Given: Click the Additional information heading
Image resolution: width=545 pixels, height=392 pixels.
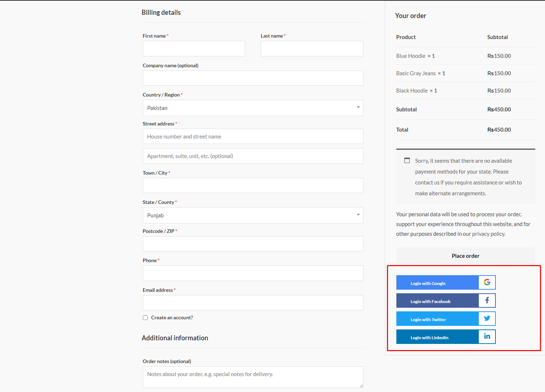Looking at the screenshot, I should (x=175, y=338).
